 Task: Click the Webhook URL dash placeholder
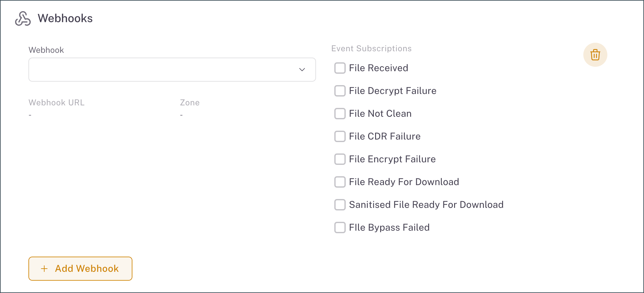[30, 115]
